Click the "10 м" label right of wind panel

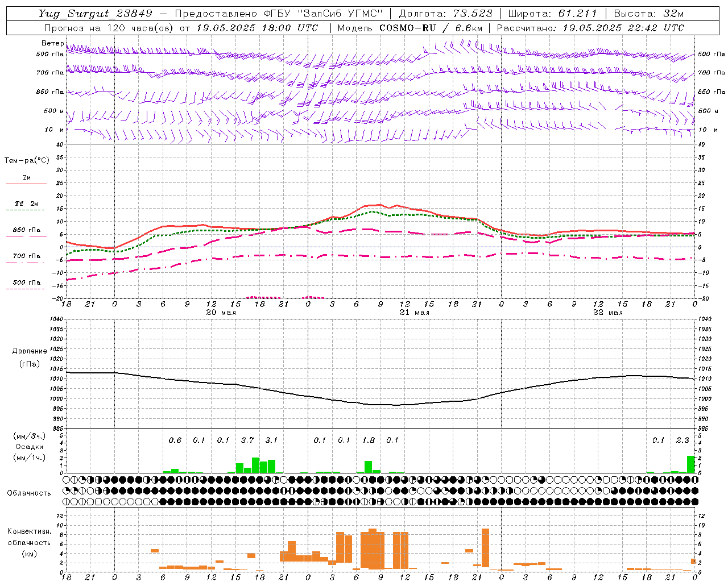click(x=708, y=130)
